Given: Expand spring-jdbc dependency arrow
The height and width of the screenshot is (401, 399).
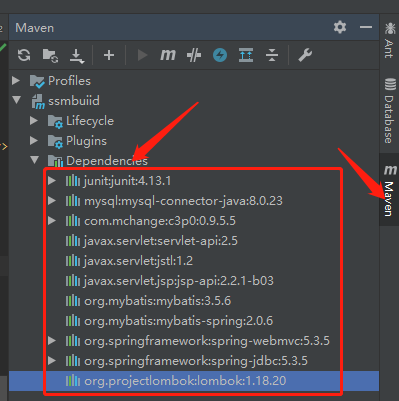Looking at the screenshot, I should tap(52, 361).
